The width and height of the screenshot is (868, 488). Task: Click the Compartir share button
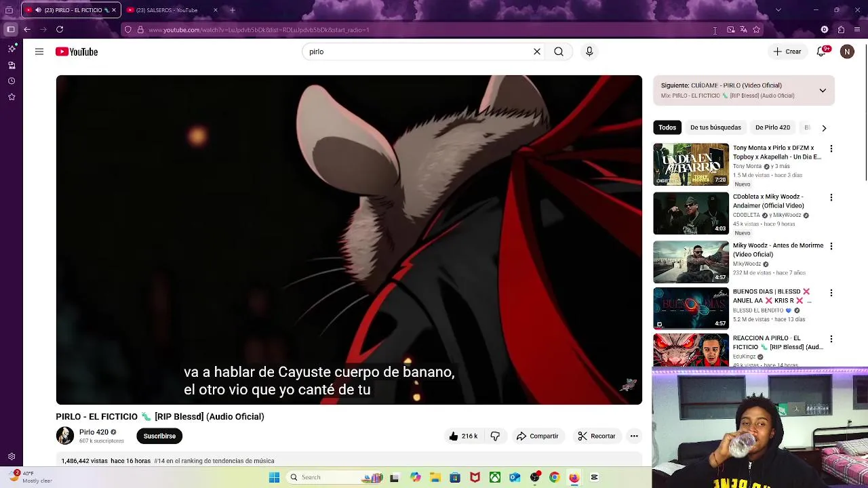tap(537, 436)
